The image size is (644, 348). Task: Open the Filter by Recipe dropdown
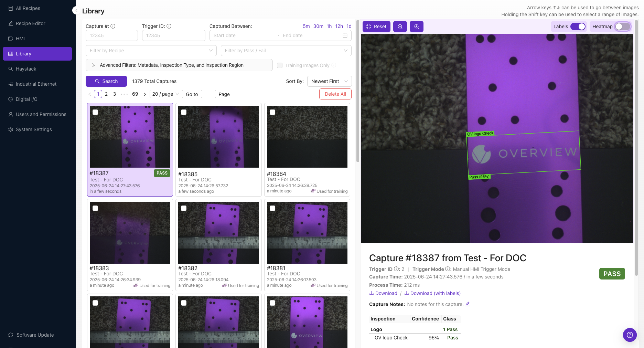tap(151, 51)
